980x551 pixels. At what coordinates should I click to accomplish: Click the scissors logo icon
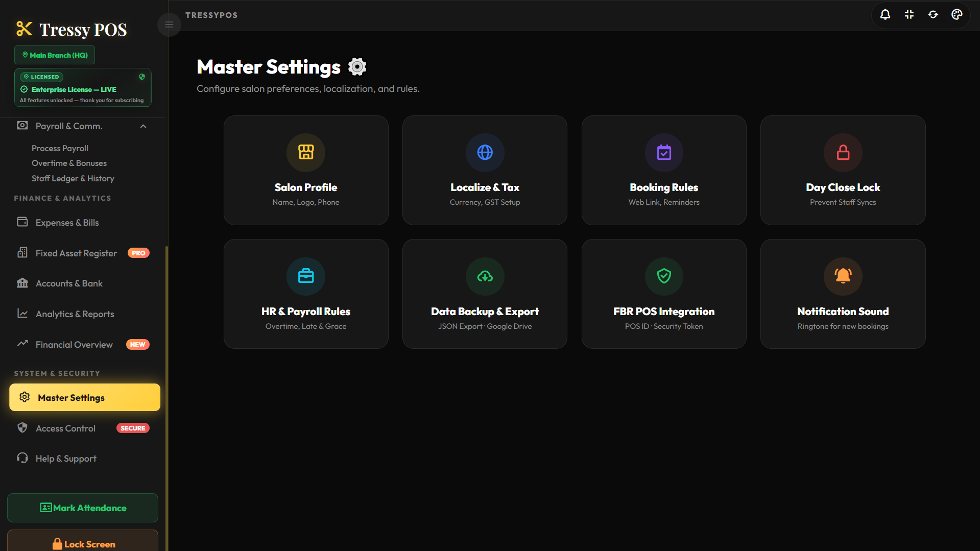point(24,29)
